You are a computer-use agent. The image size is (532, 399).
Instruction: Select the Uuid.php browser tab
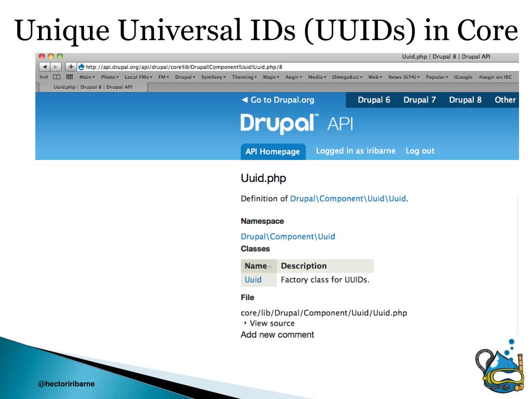(93, 87)
